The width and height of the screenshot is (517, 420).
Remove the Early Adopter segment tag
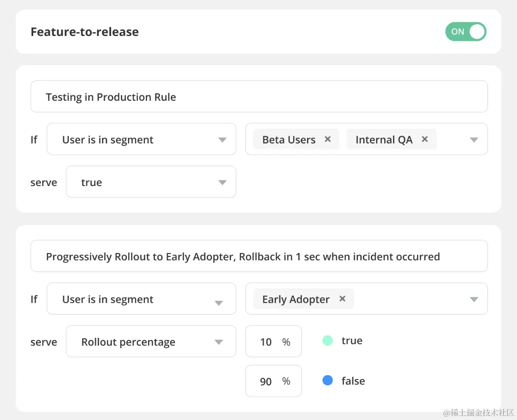click(342, 299)
